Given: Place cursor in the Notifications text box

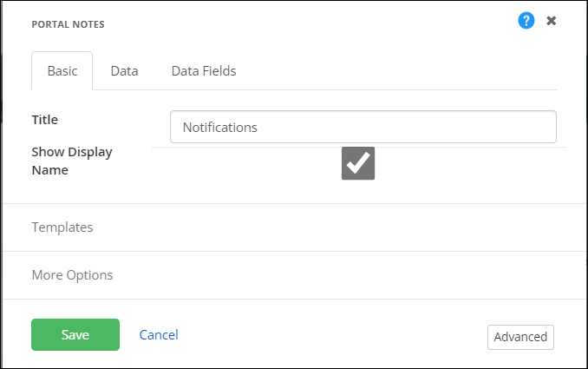Looking at the screenshot, I should click(363, 127).
